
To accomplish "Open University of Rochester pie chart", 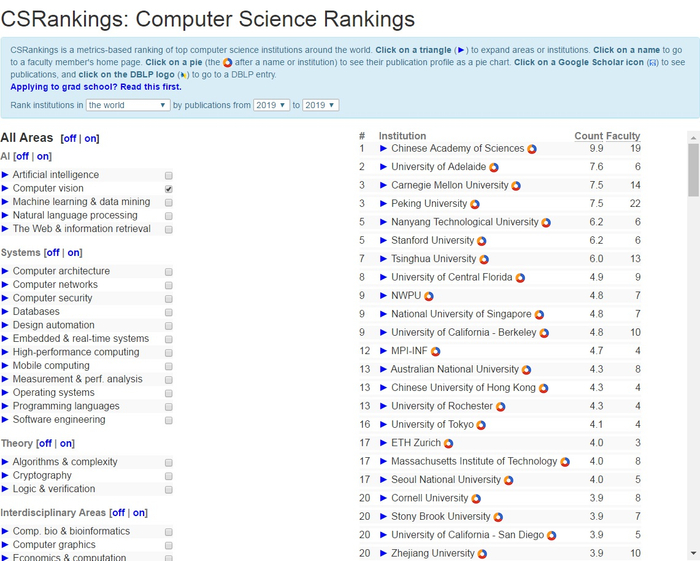I will pyautogui.click(x=500, y=407).
